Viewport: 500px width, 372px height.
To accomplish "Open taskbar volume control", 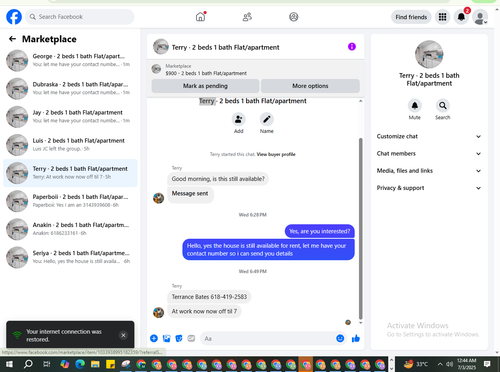I will tap(449, 364).
